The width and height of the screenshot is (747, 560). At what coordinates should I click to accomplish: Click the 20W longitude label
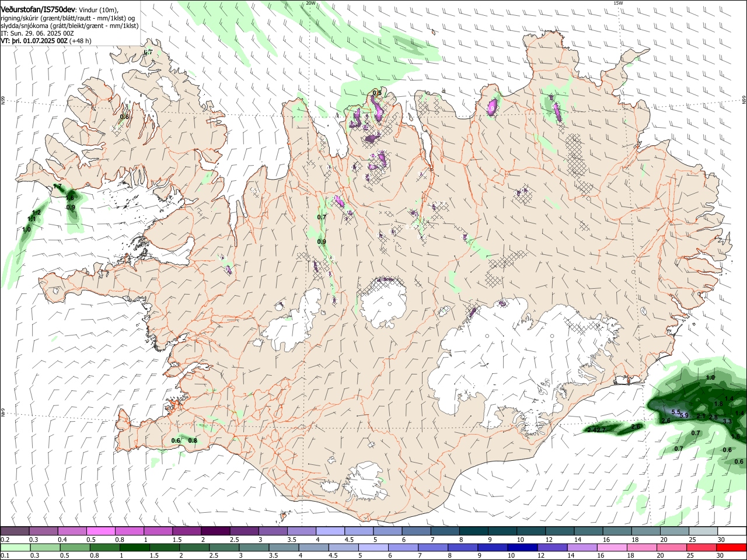coord(310,3)
